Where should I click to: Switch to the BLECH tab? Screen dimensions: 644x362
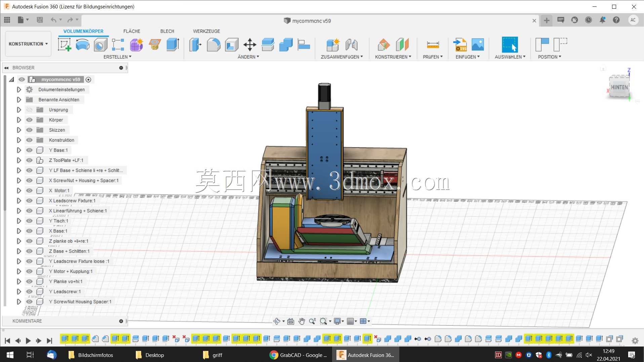[167, 31]
